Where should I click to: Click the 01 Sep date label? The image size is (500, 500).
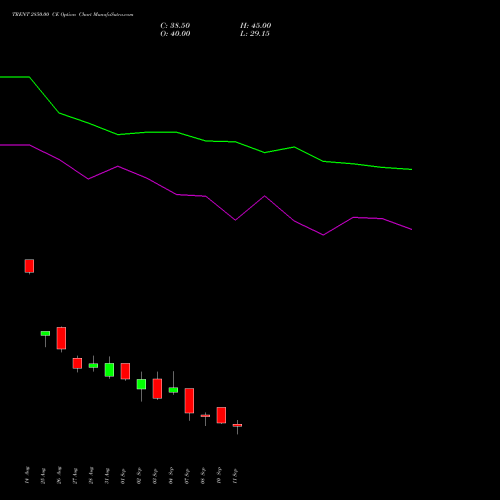123,476
